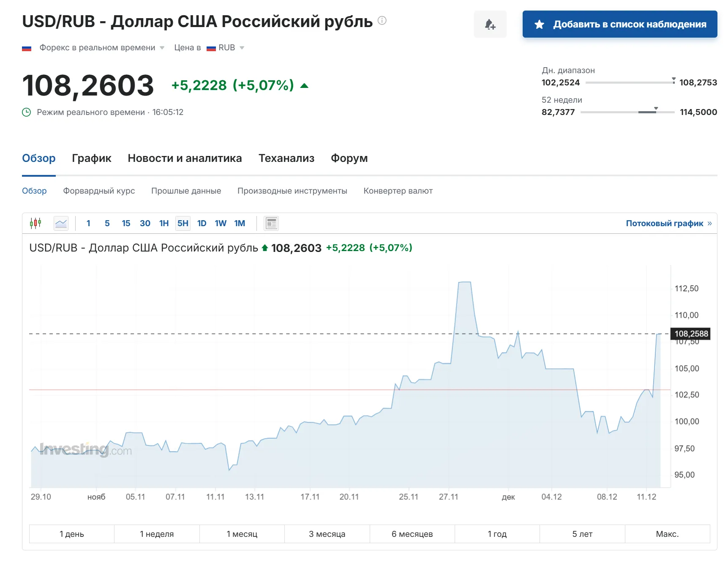The width and height of the screenshot is (728, 566).
Task: Switch chart interval to 1D
Action: pos(202,223)
